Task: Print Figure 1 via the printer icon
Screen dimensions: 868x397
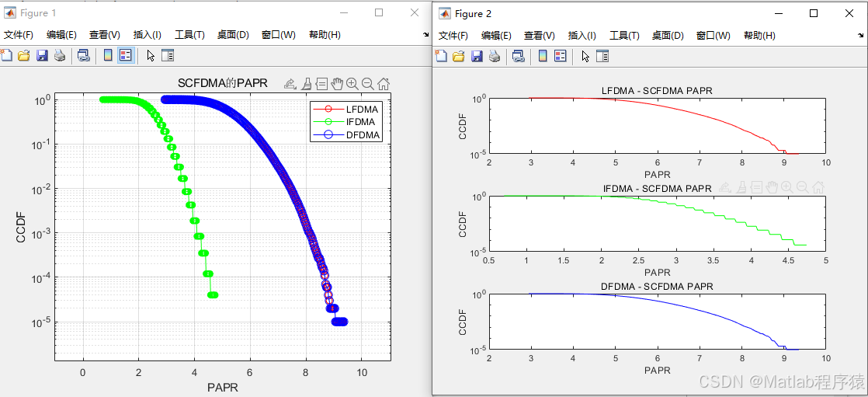Action: point(59,55)
